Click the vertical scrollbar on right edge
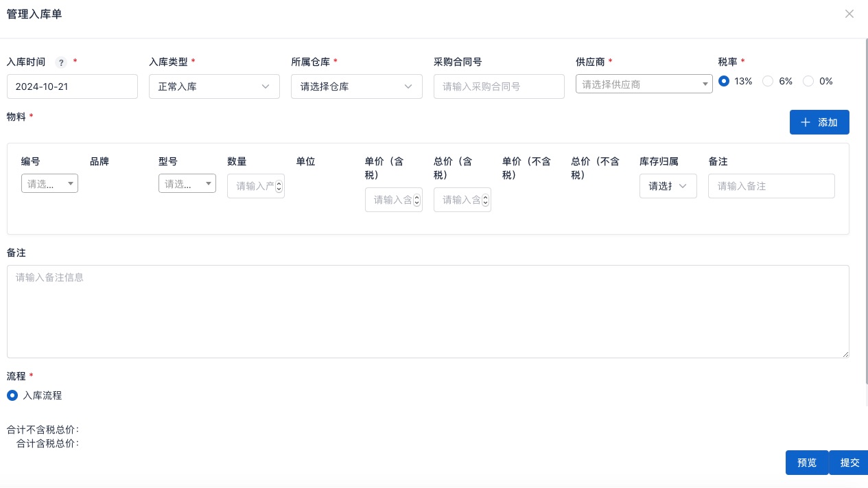The height and width of the screenshot is (488, 868). (865, 213)
